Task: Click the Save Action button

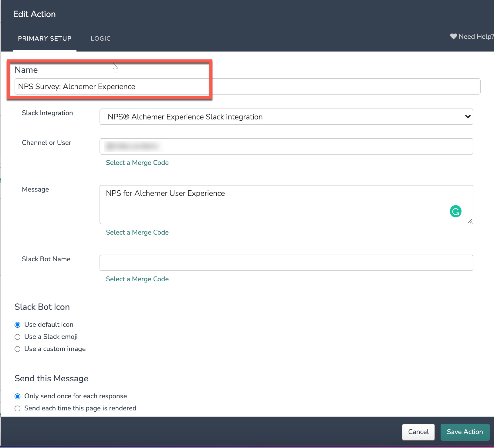Action: 465,432
